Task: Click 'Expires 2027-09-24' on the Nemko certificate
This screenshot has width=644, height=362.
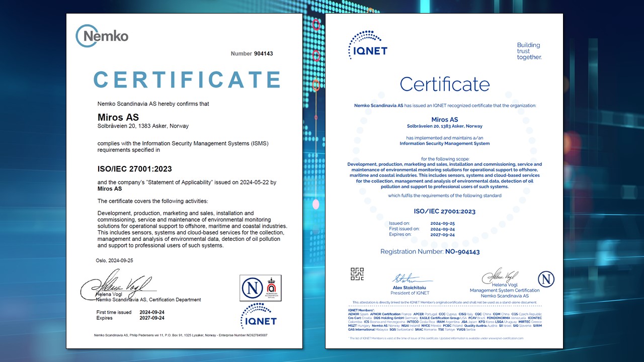Action: [x=131, y=318]
